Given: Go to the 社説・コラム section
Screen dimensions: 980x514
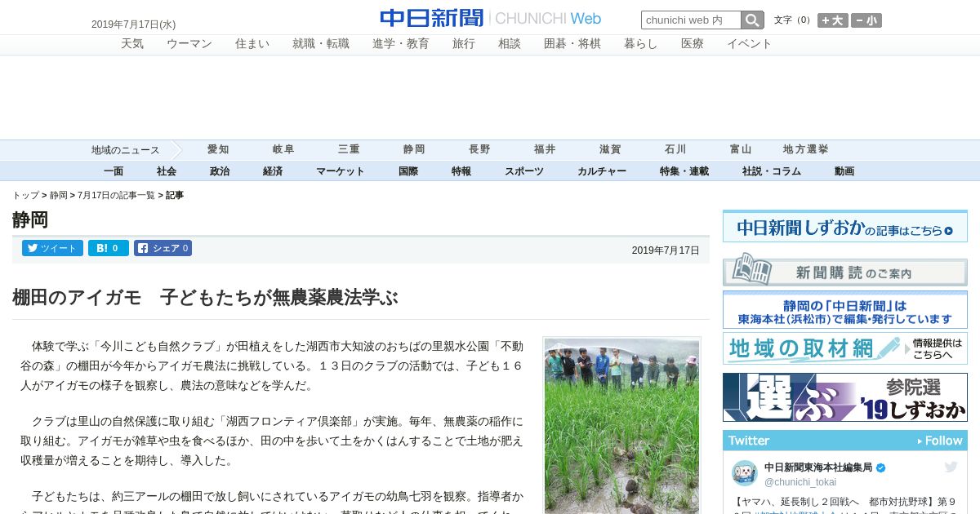Looking at the screenshot, I should tap(772, 171).
